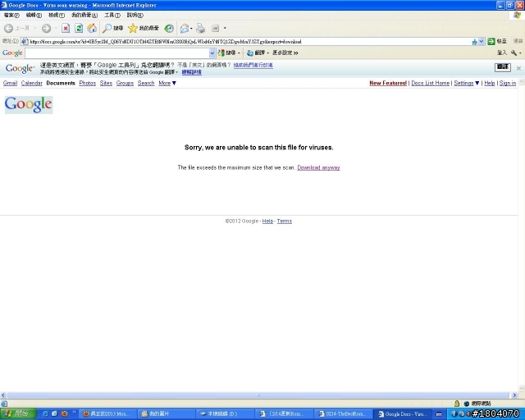Click the learn-more link in translate bar

pos(191,72)
